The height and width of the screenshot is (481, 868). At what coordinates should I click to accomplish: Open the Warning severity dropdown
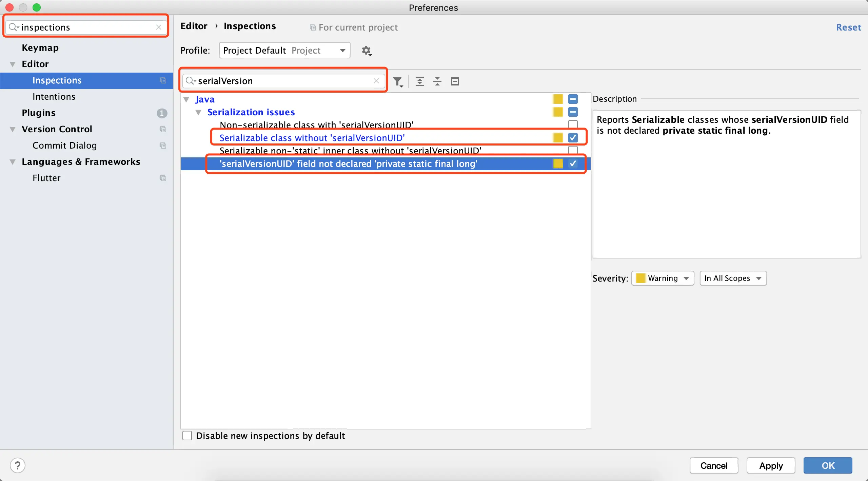[x=663, y=278]
